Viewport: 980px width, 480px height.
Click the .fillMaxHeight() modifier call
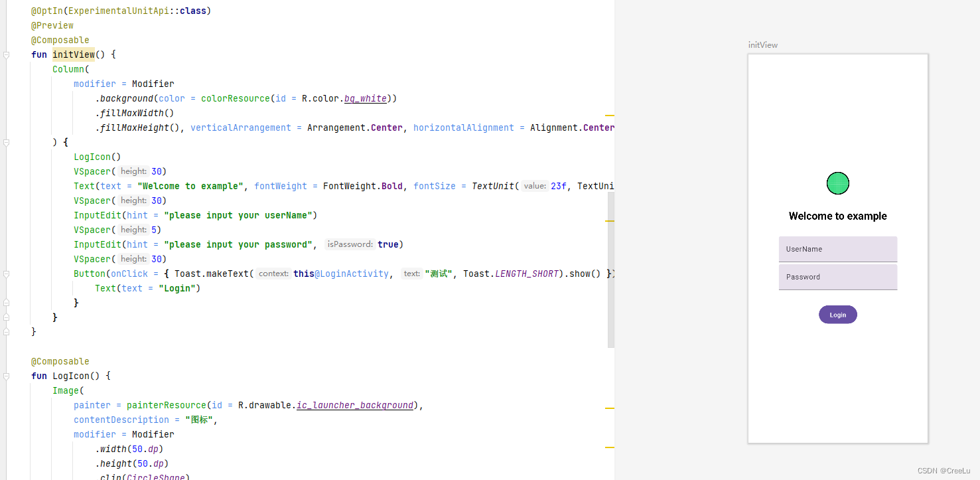click(137, 127)
